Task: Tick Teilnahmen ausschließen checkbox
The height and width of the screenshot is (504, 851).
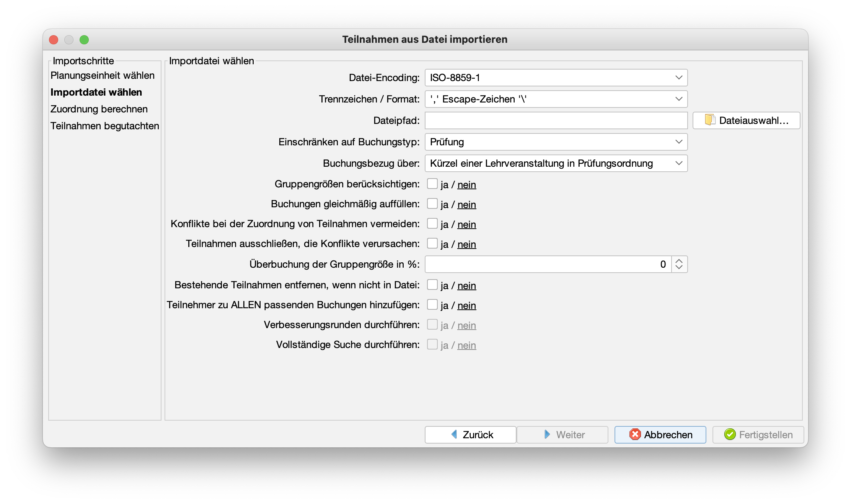Action: (x=432, y=244)
